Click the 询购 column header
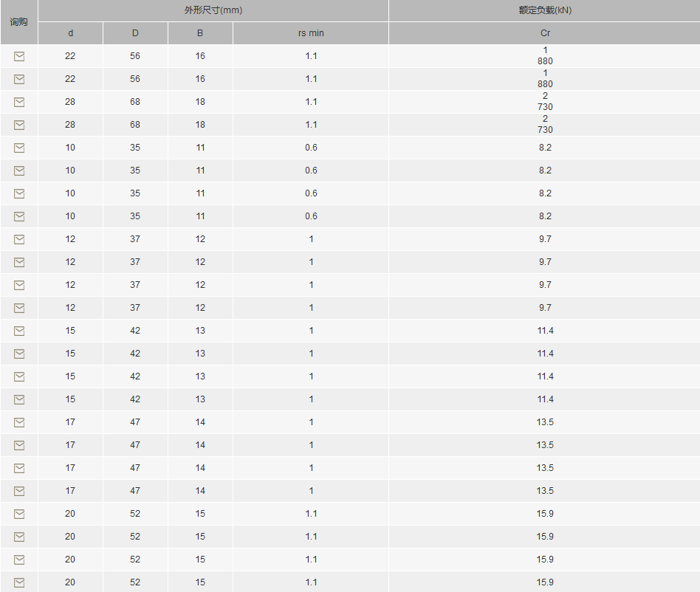Viewport: 700px width, 592px height. pyautogui.click(x=19, y=22)
